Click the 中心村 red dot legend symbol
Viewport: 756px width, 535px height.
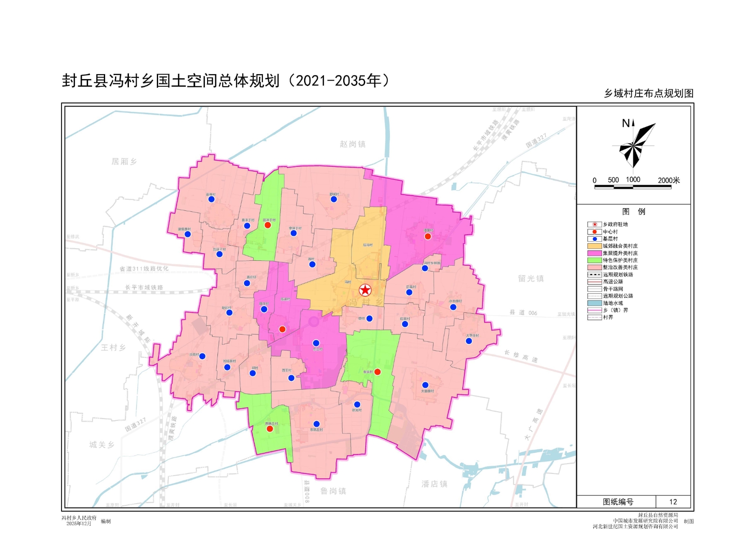tap(594, 232)
